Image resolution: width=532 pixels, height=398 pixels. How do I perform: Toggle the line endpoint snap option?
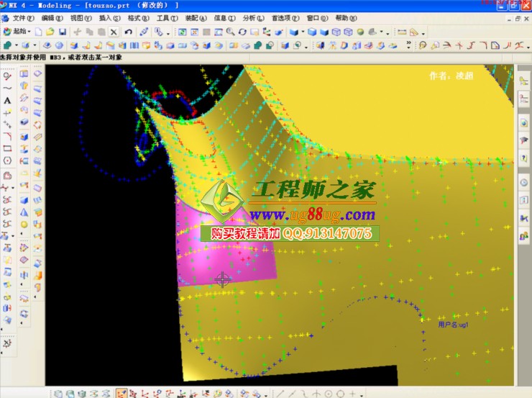click(280, 393)
